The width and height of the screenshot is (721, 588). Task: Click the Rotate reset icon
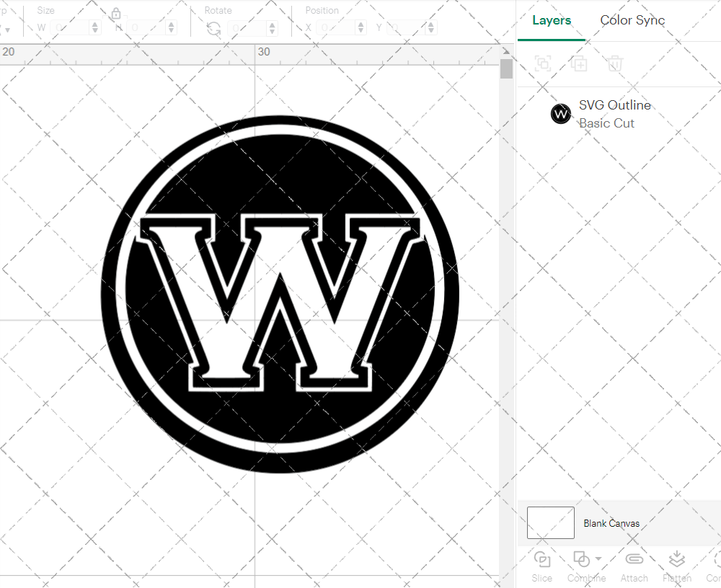[213, 27]
